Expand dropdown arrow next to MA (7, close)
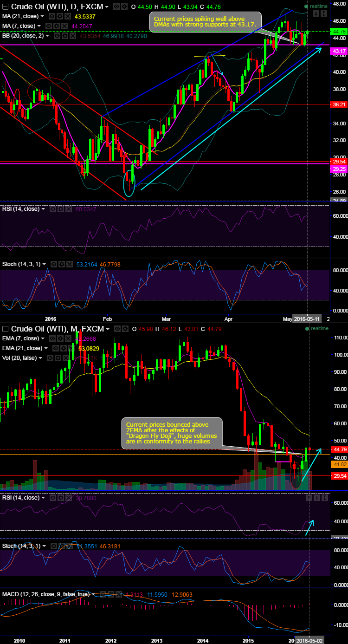 click(x=39, y=26)
